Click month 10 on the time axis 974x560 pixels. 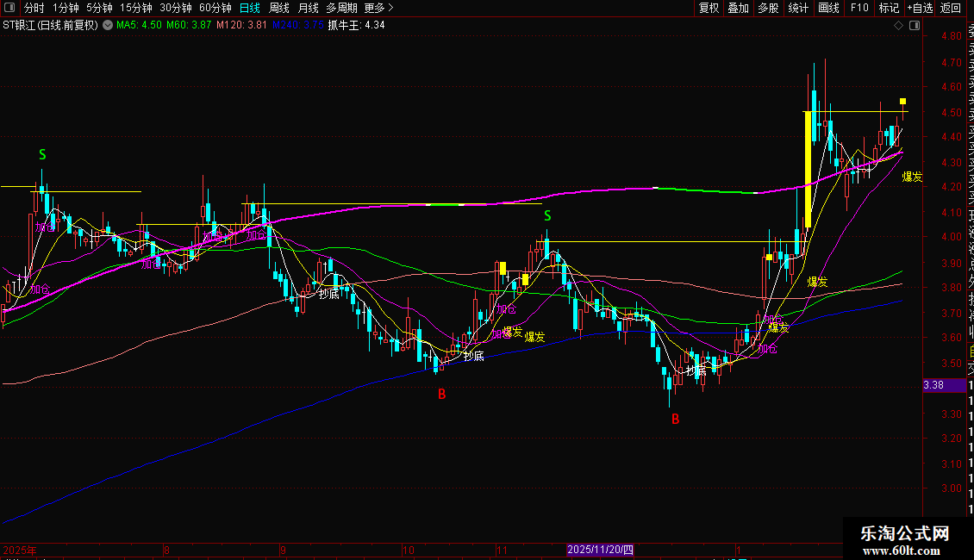[x=408, y=550]
